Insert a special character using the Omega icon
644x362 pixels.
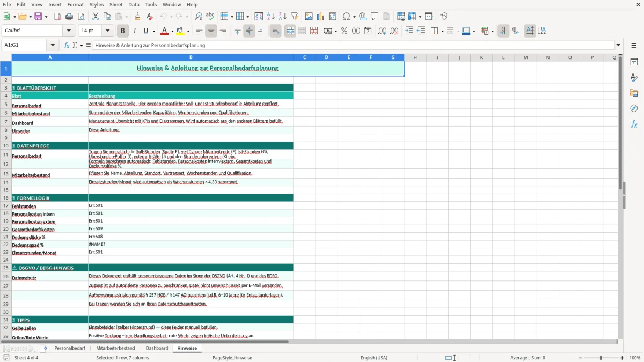pos(346,17)
